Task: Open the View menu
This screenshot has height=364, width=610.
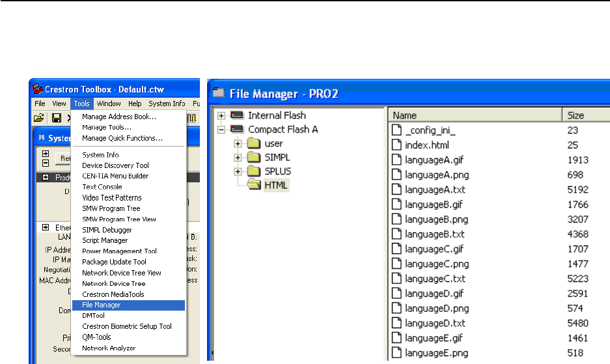Action: click(59, 104)
